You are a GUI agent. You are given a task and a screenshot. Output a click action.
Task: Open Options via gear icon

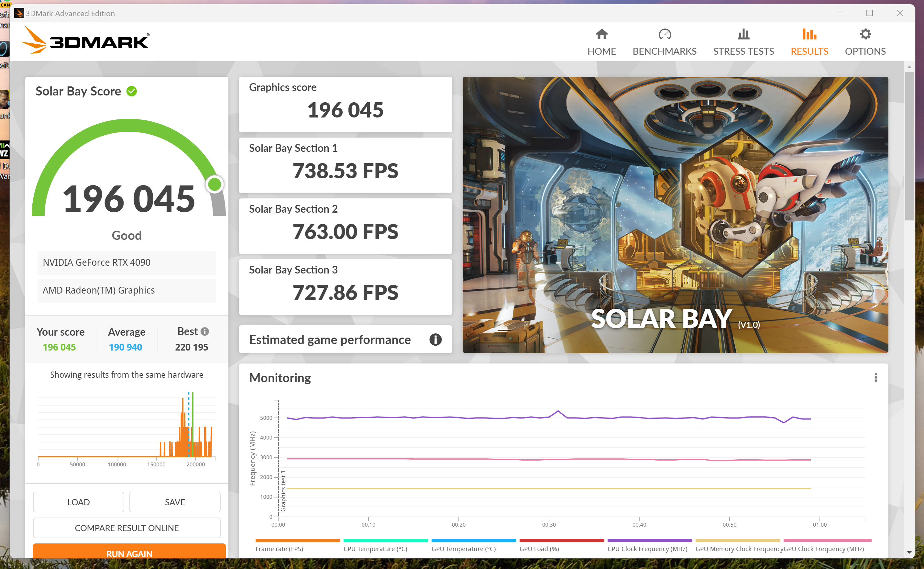[x=865, y=34]
